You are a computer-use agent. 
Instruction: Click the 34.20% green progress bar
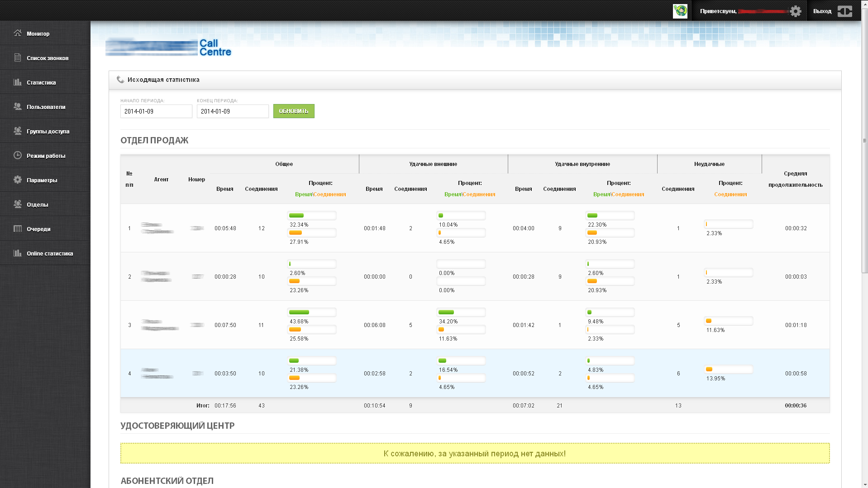point(461,313)
